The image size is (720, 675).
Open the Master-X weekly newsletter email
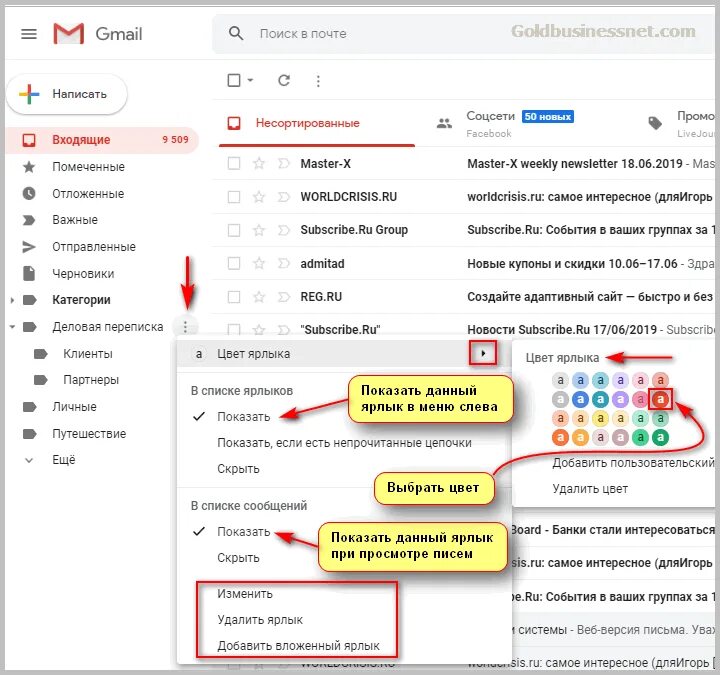point(575,163)
